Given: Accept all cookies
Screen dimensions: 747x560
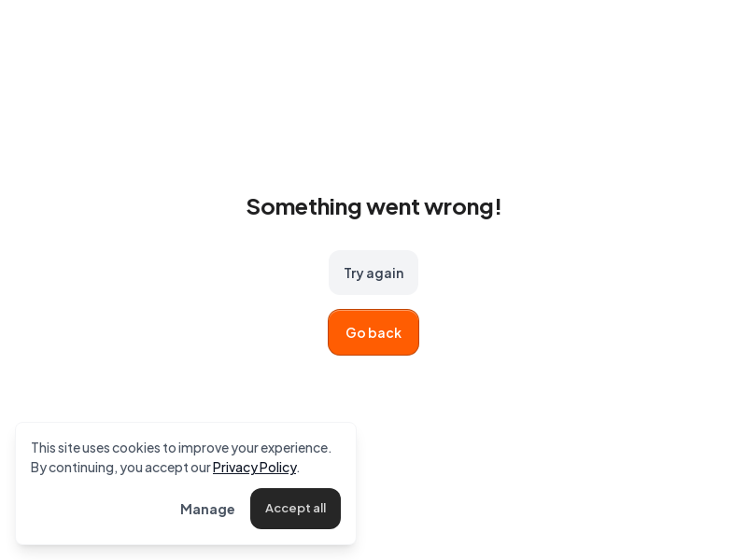Looking at the screenshot, I should coord(295,509).
